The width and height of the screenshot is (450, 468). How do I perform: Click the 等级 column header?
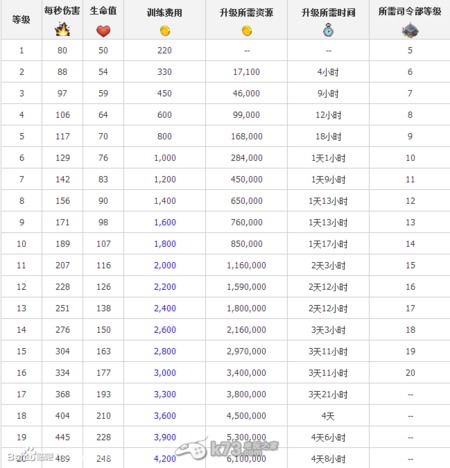click(21, 20)
